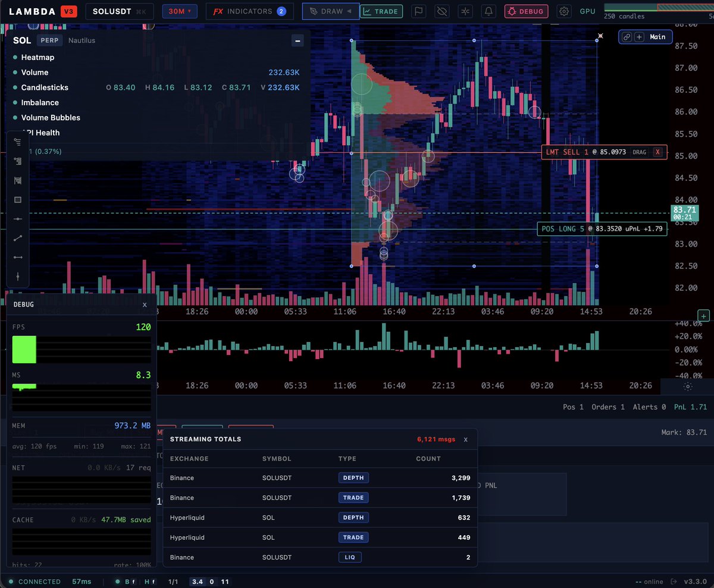Click the FPS graph in Debug panel

click(82, 350)
